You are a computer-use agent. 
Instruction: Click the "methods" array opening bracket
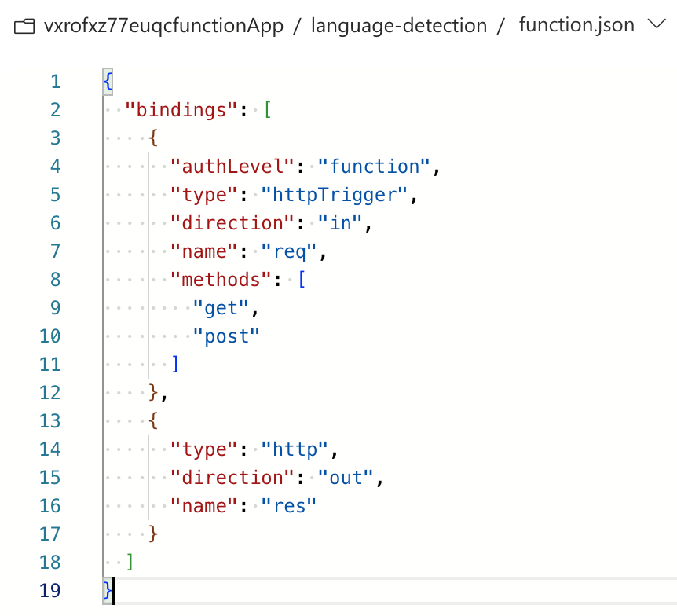pyautogui.click(x=302, y=279)
